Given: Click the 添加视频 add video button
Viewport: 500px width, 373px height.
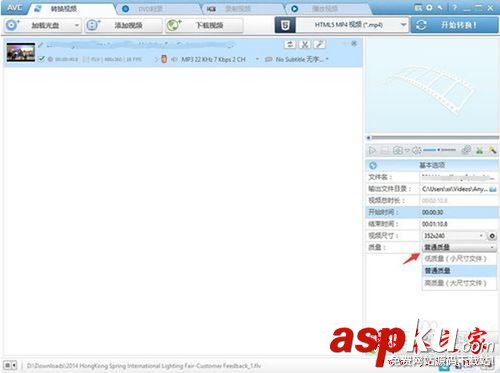Looking at the screenshot, I should (123, 25).
